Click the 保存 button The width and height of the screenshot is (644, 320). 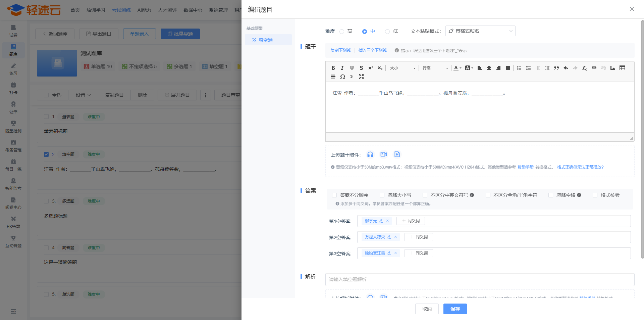455,309
